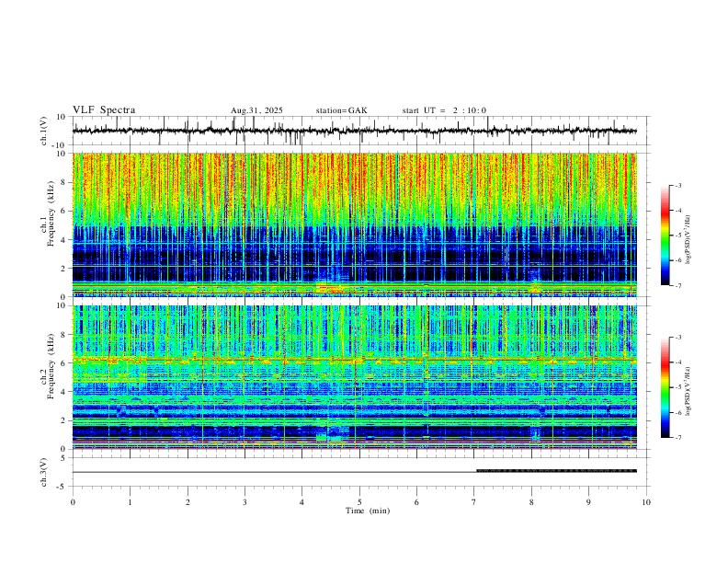This screenshot has height=563, width=728.
Task: Click time axis tick label "7"
Action: [x=474, y=502]
